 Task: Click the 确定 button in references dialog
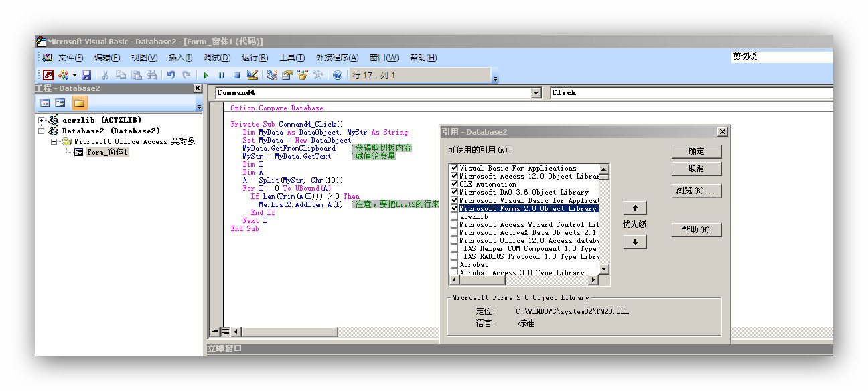tap(696, 151)
